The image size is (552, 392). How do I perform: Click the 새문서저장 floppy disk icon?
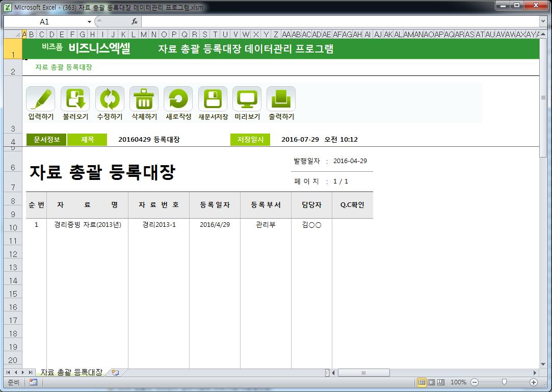click(213, 99)
